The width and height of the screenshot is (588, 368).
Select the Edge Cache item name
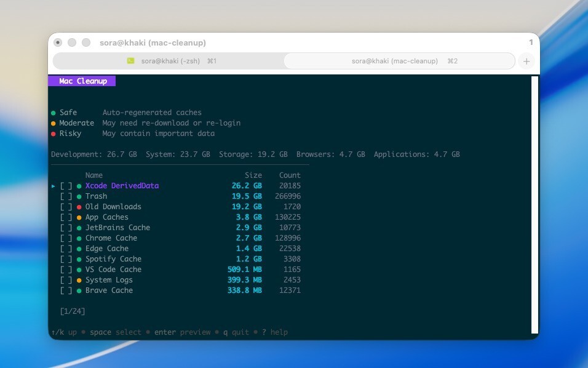[107, 249]
